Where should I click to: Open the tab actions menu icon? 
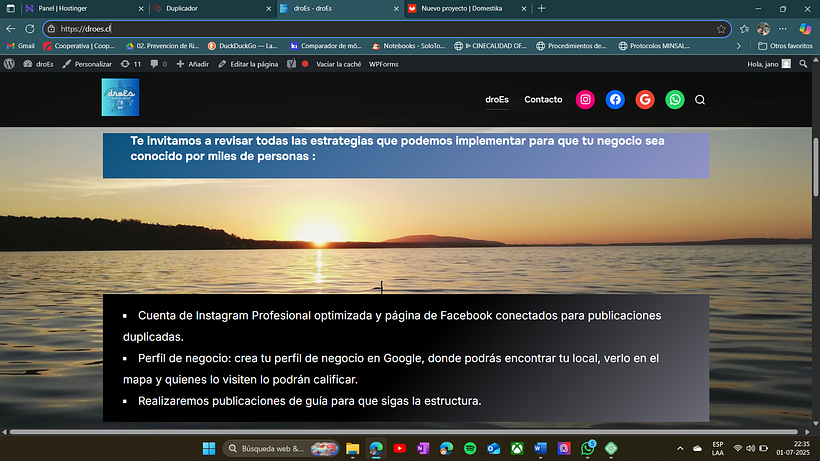[x=10, y=8]
